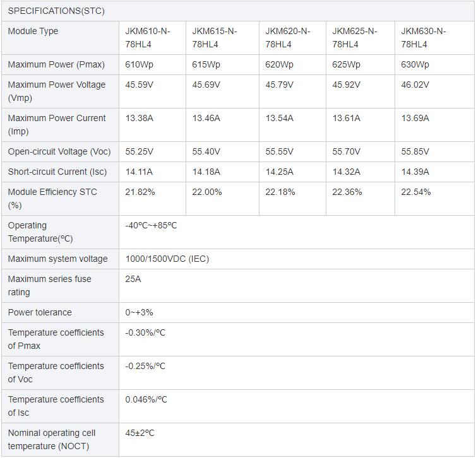
Task: Select the JKM615-N-78HL4 module type cell
Action: (x=215, y=38)
